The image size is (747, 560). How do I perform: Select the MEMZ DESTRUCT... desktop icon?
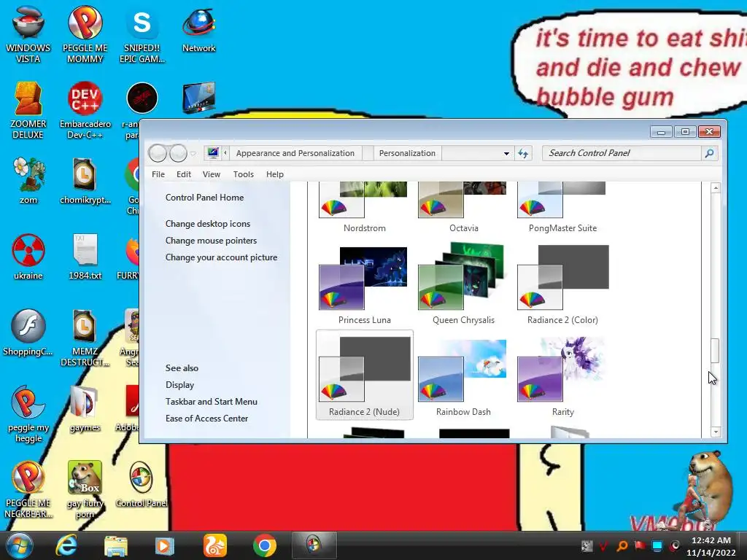point(85,338)
